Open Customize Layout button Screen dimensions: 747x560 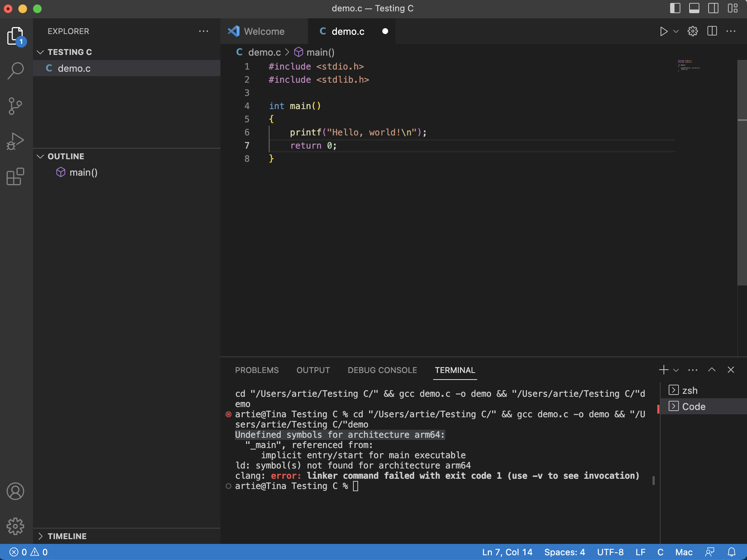point(732,8)
